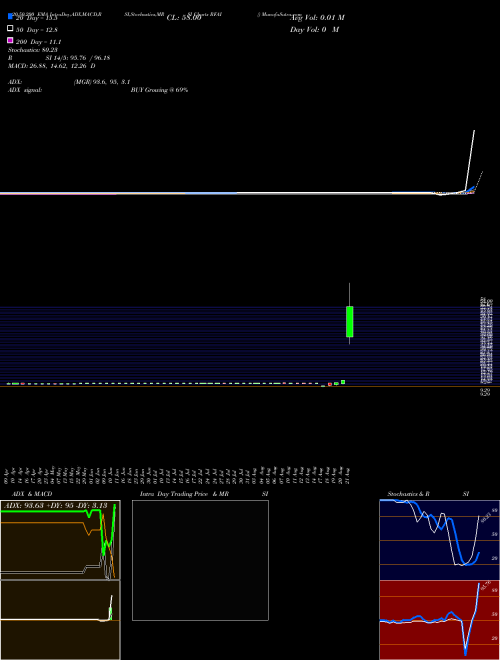Click the blue 20 Day EMA legend square
Image resolution: width=500 pixels, height=660 pixels.
tap(11, 17)
